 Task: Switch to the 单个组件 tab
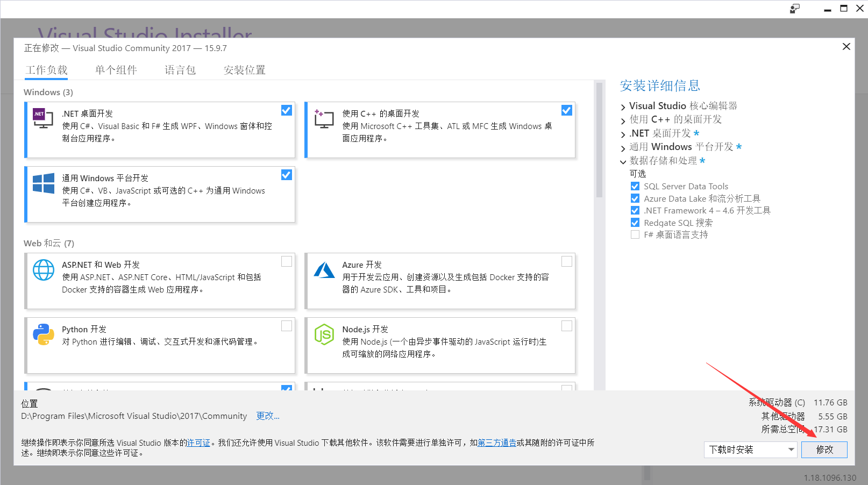click(116, 70)
